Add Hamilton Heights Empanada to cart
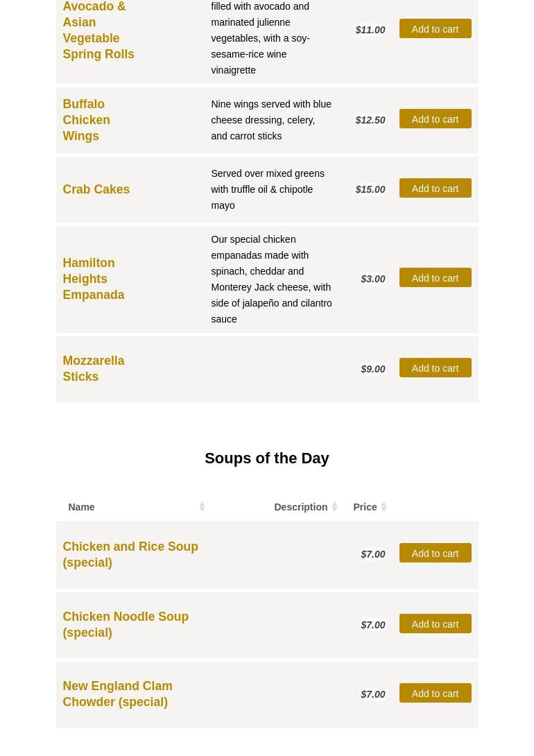Screen dimensions: 534x756 [435, 278]
